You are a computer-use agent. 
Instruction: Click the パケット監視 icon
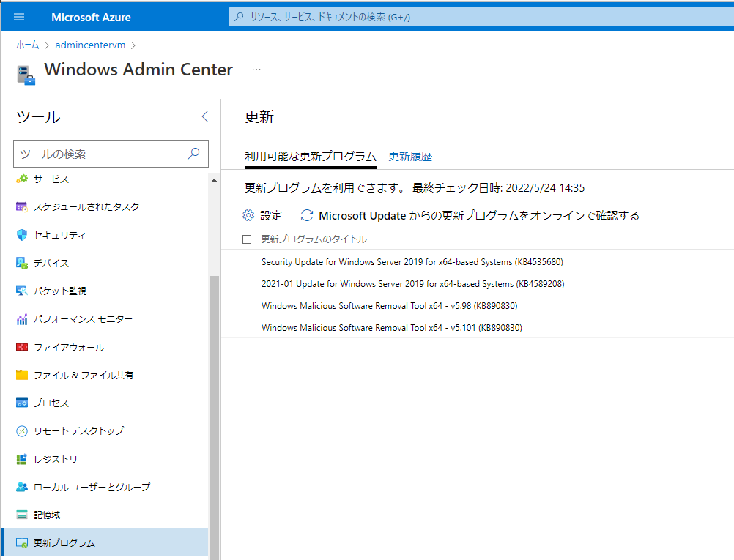[21, 291]
